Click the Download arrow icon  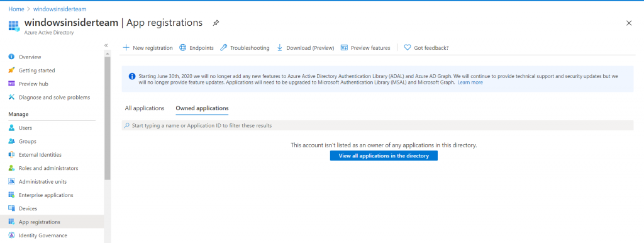pos(280,48)
